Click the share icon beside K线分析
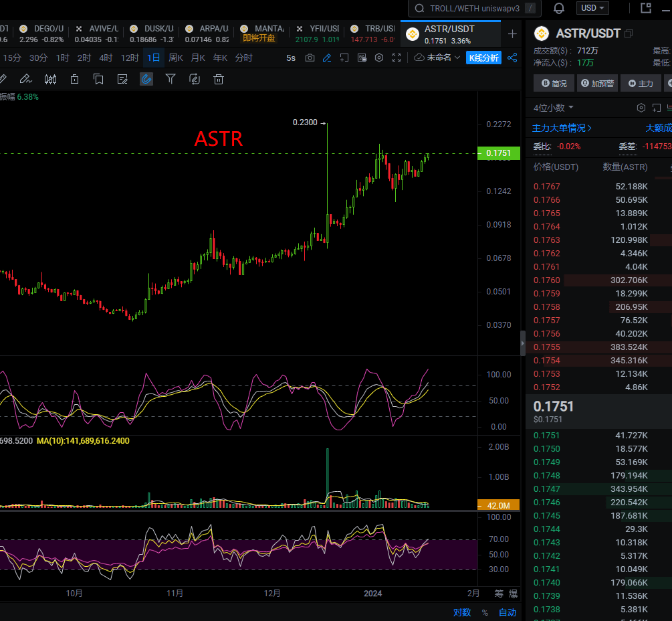 [x=512, y=58]
